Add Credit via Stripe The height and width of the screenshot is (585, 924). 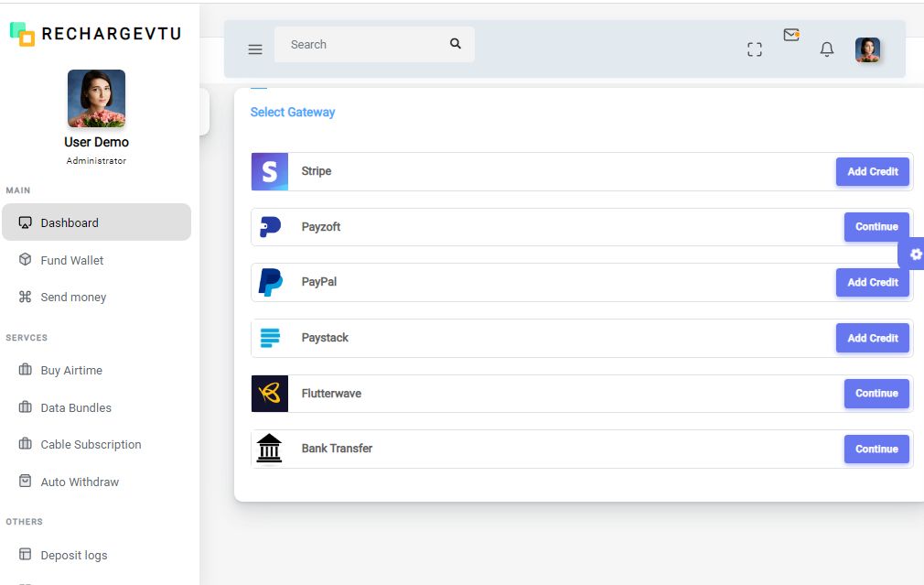coord(873,171)
